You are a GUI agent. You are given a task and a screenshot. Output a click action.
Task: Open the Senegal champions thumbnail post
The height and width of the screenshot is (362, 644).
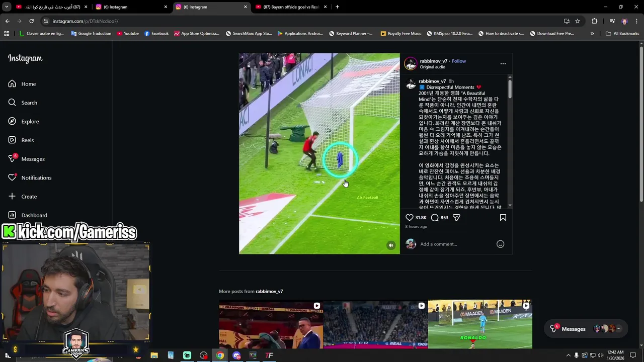click(271, 324)
